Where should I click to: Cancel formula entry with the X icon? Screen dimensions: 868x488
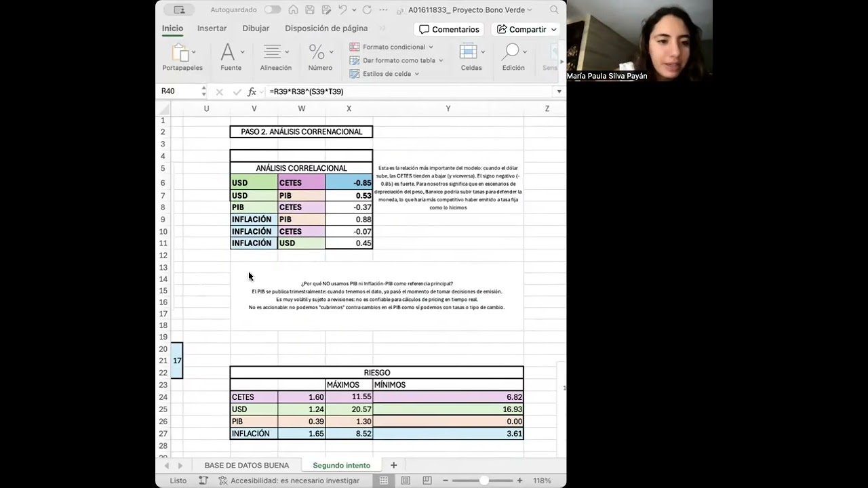point(219,91)
